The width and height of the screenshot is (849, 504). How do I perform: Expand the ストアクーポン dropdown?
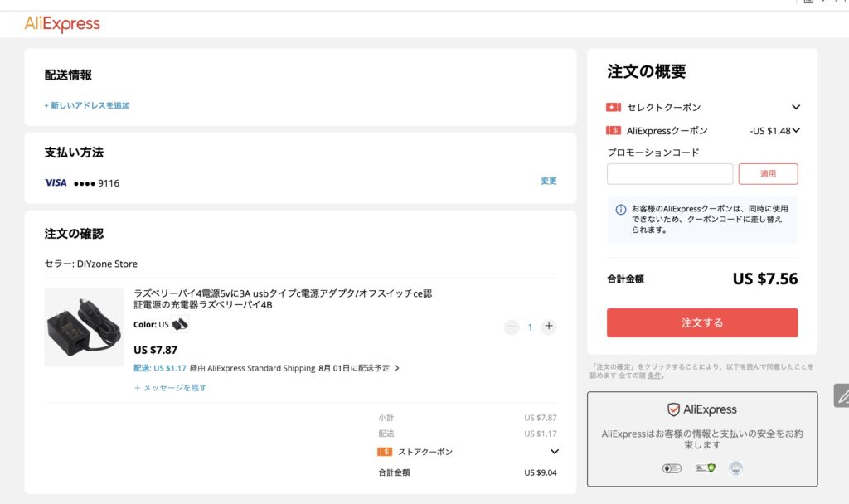(555, 452)
